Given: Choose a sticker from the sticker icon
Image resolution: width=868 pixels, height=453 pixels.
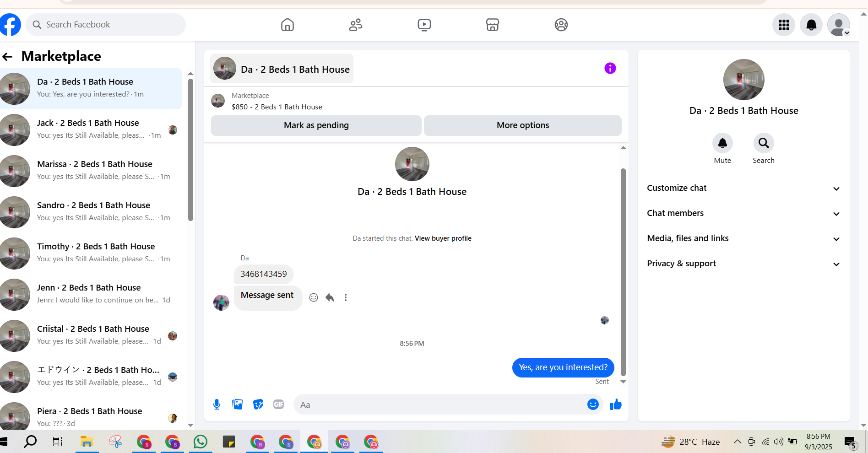Looking at the screenshot, I should pyautogui.click(x=258, y=404).
